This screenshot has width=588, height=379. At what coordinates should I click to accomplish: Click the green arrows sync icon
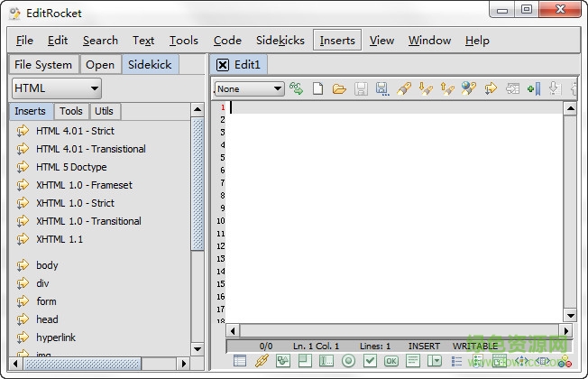[296, 88]
